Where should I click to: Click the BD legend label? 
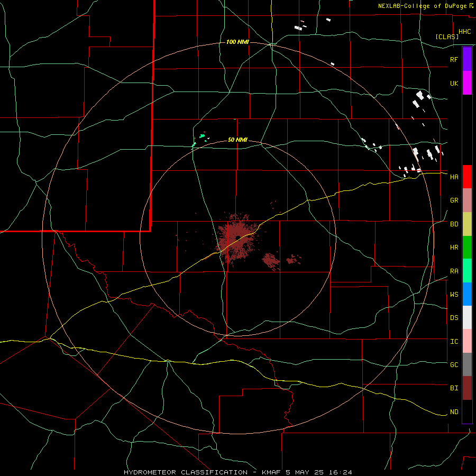454,224
